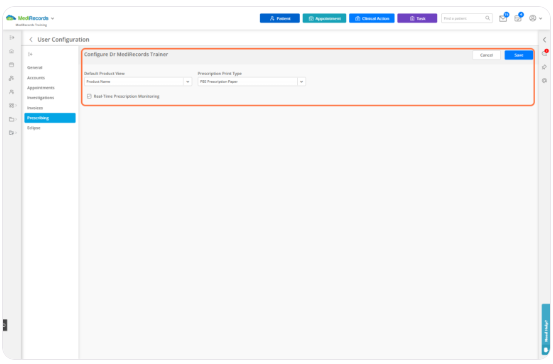Viewport: 553px width, 364px height.
Task: Click the teal Appointment button
Action: (x=324, y=18)
